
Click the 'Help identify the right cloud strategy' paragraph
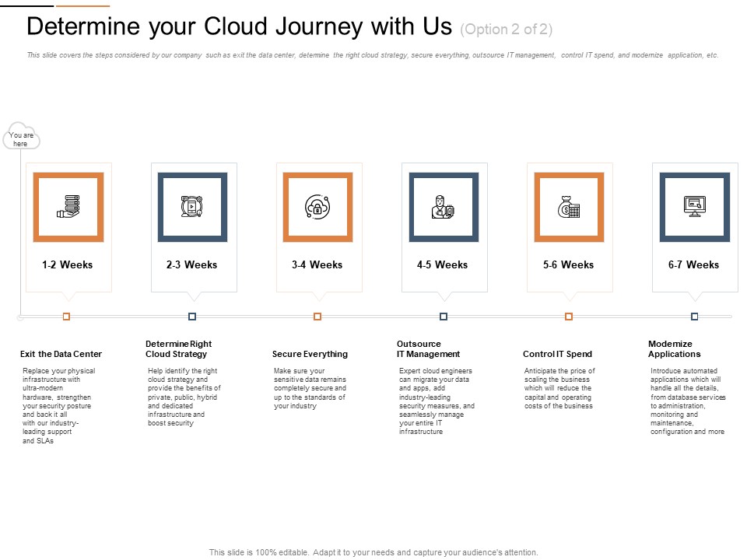pyautogui.click(x=184, y=397)
